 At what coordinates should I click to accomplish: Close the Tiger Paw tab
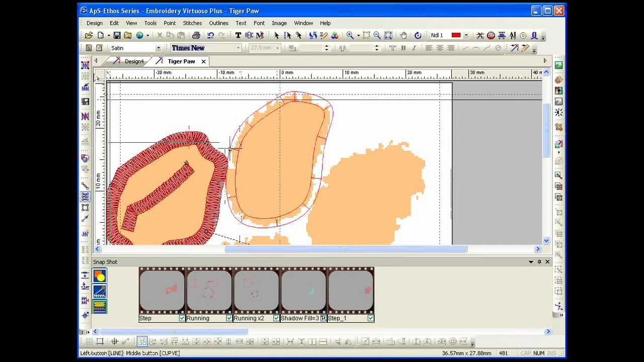(x=203, y=61)
